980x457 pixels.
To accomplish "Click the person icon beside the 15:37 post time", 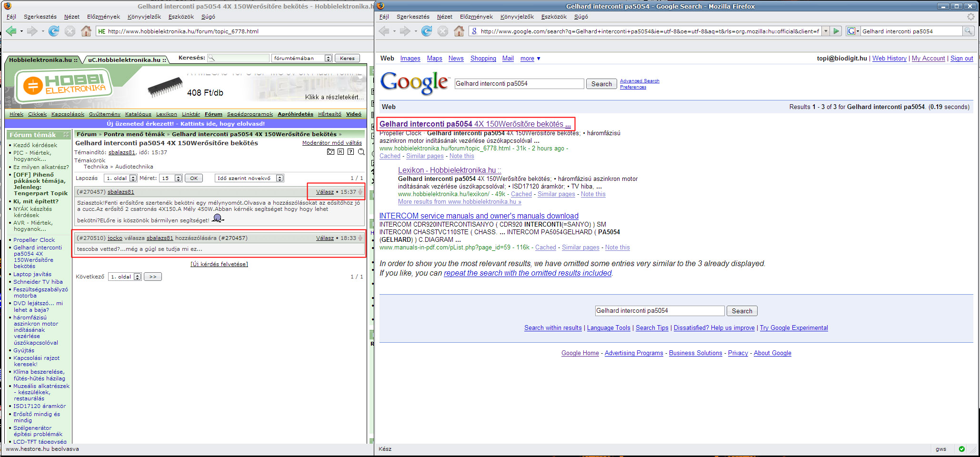I will (x=360, y=192).
